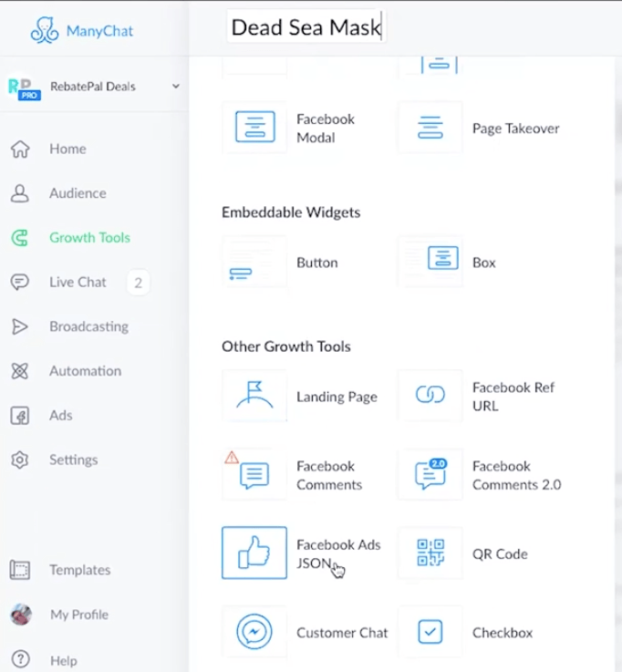Screen dimensions: 622x672
Task: Choose the Box widget label
Action: 484,263
